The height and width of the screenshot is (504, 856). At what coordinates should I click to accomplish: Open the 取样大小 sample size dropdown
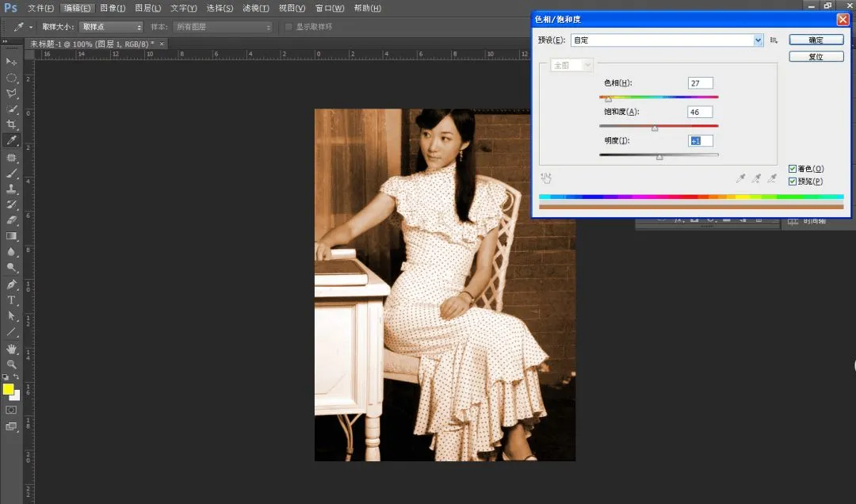pos(111,27)
